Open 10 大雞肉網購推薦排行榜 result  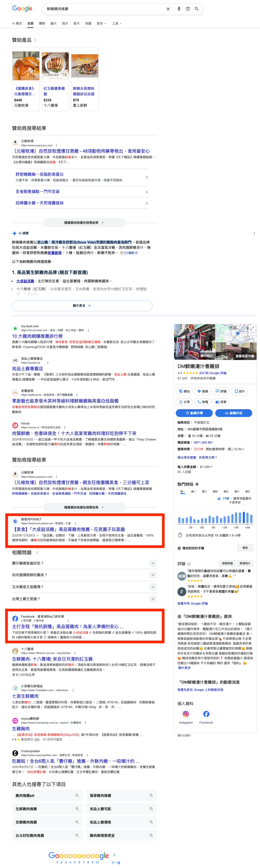[x=37, y=336]
